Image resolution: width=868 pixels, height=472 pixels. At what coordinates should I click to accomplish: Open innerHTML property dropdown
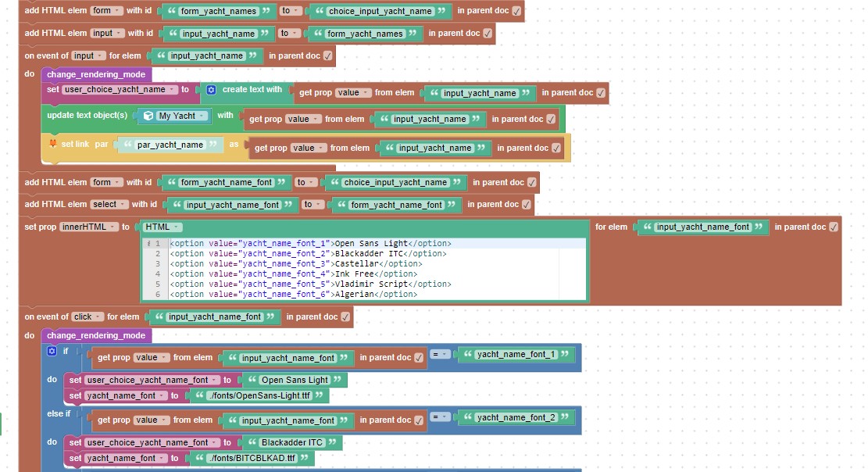(88, 227)
